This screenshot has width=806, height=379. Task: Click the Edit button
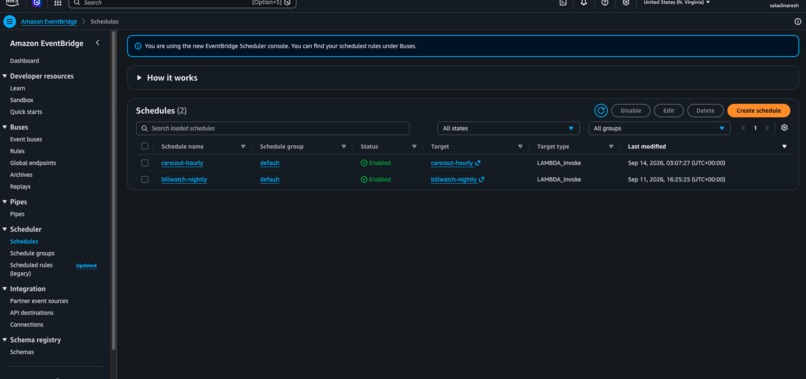[669, 111]
